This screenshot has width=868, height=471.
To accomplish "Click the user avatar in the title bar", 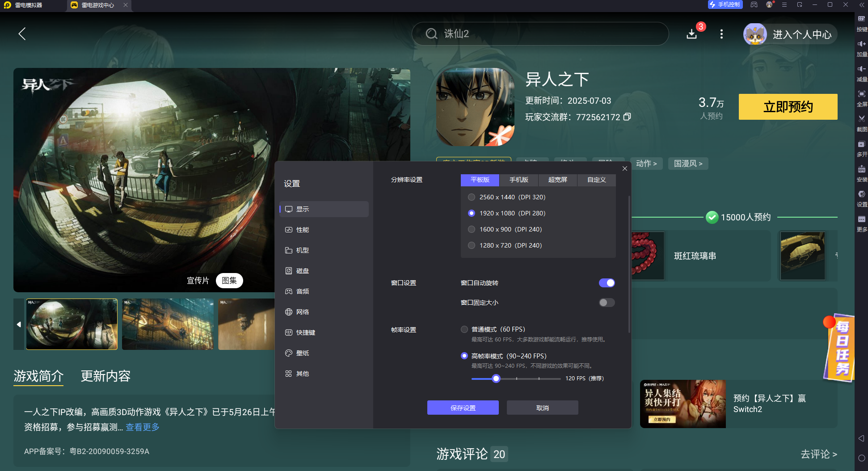I will coord(769,4).
